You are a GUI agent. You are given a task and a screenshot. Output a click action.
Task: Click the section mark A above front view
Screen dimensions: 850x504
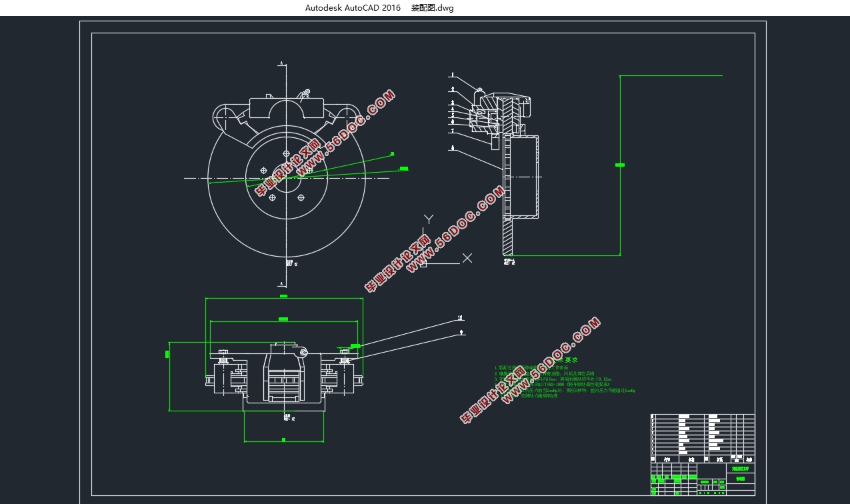click(x=282, y=63)
